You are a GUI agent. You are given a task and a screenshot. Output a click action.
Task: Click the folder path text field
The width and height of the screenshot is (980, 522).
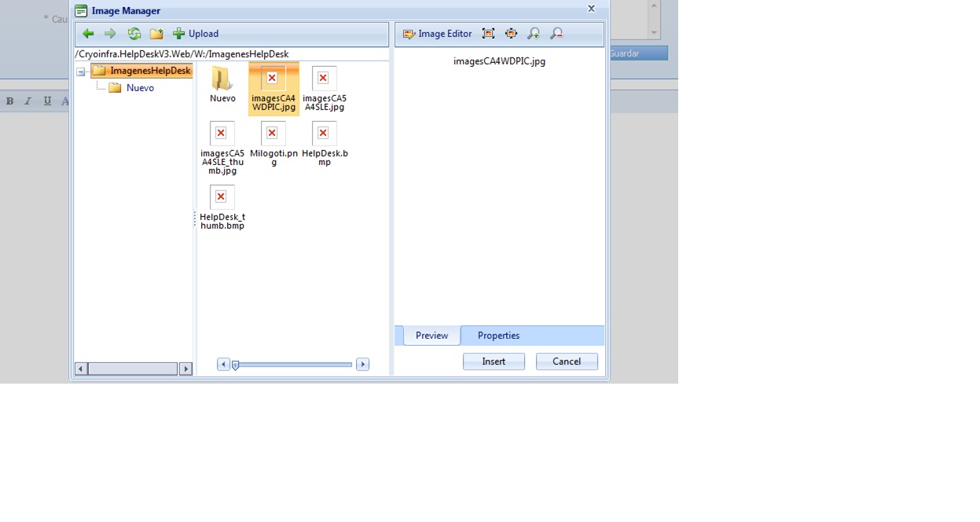point(231,54)
